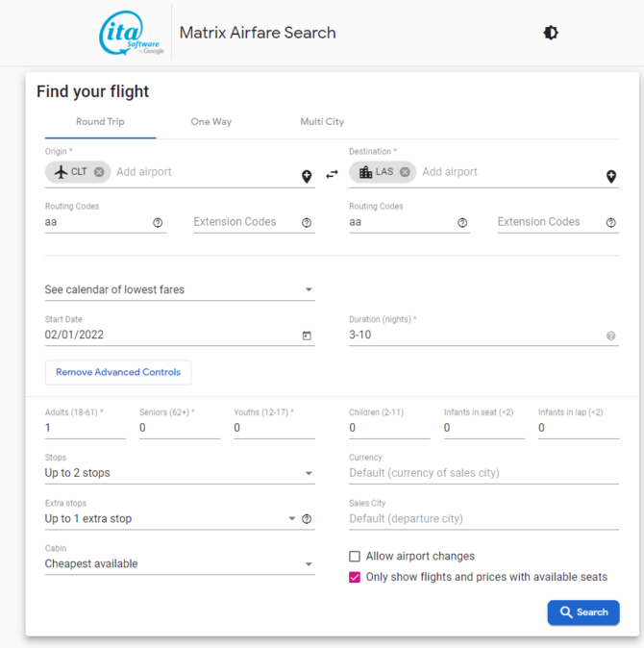Screen dimensions: 644x648
Task: Click Remove Advanced Controls button
Action: 118,372
